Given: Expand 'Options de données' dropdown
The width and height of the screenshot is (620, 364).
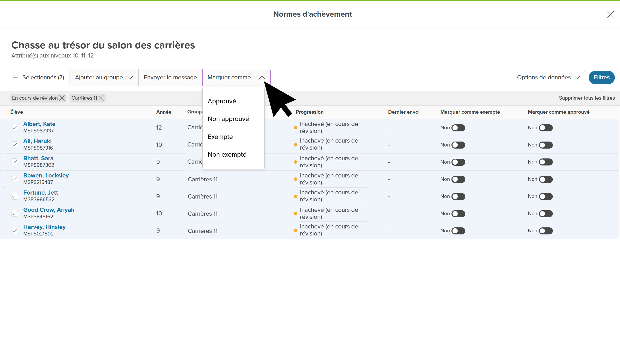Looking at the screenshot, I should pyautogui.click(x=548, y=78).
